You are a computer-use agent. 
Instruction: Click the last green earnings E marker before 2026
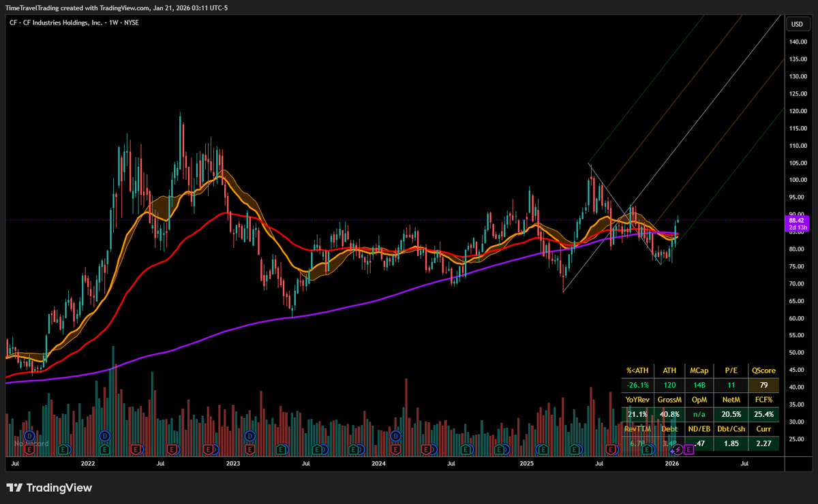coord(648,449)
